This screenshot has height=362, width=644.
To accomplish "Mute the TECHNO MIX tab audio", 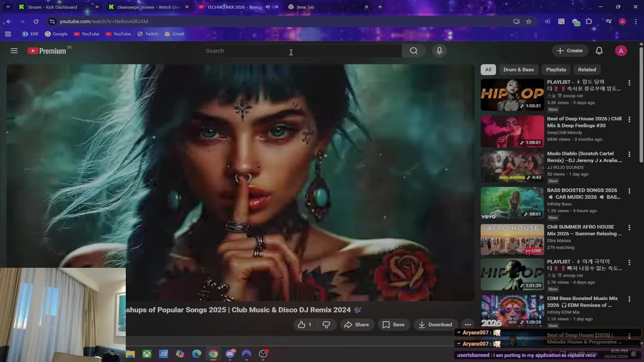I will (x=268, y=7).
